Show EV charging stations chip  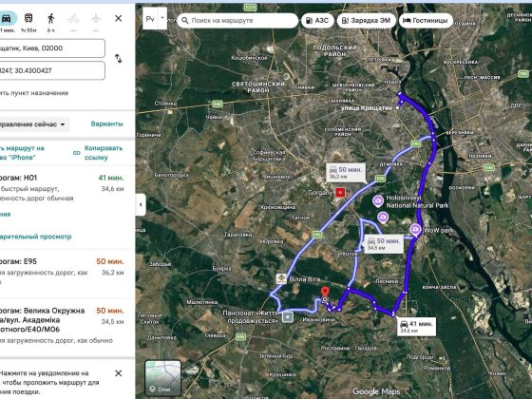click(366, 20)
